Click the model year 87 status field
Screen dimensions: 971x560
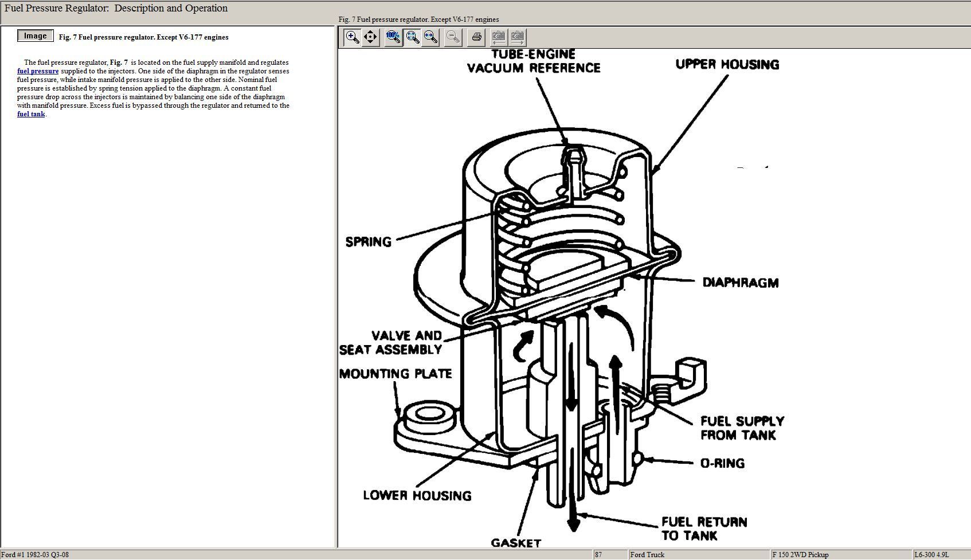coord(598,555)
